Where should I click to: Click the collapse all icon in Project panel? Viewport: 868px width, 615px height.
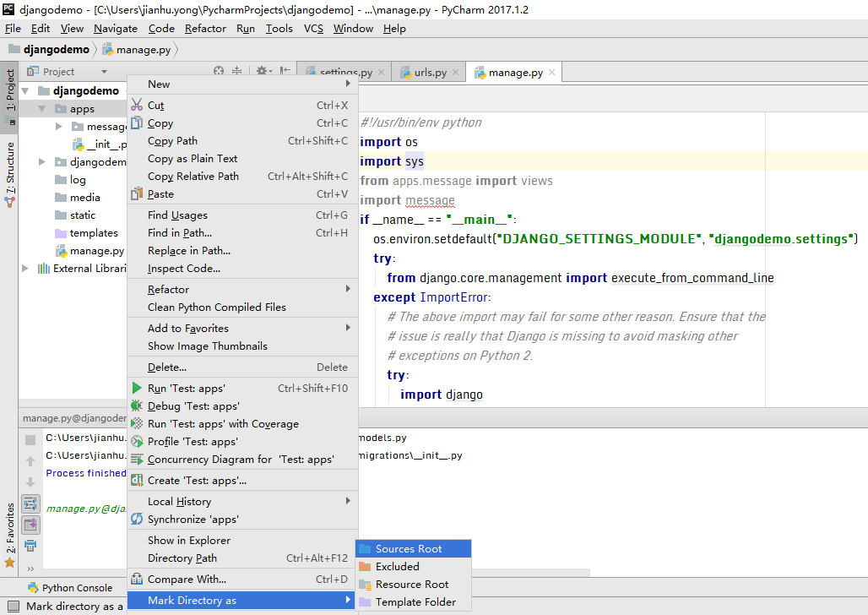point(237,72)
